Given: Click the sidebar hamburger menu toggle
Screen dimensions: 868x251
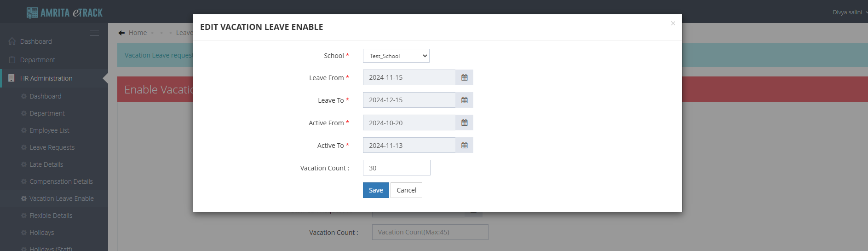Looking at the screenshot, I should click(x=94, y=33).
